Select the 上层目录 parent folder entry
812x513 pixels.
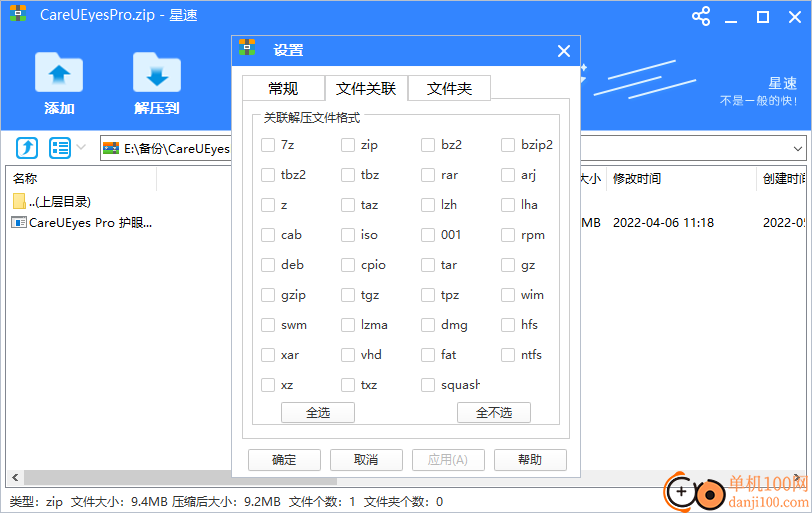coord(52,201)
